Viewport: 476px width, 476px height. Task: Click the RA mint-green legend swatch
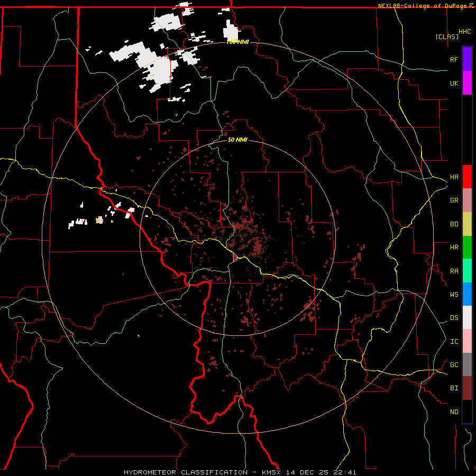[467, 271]
